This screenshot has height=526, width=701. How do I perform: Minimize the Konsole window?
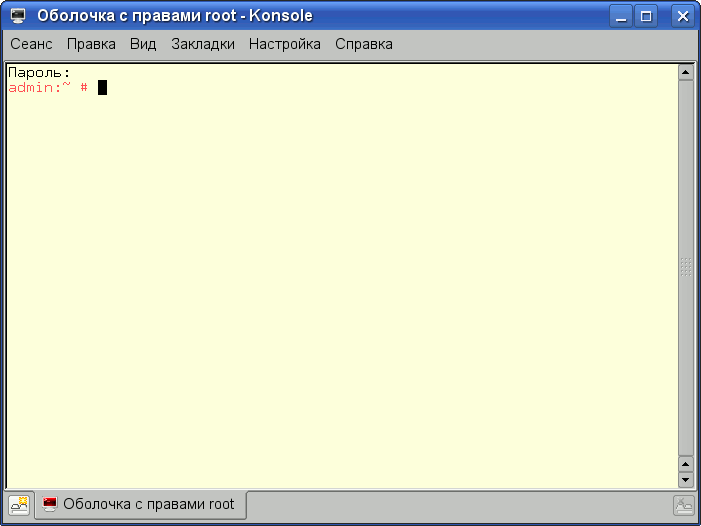(621, 17)
